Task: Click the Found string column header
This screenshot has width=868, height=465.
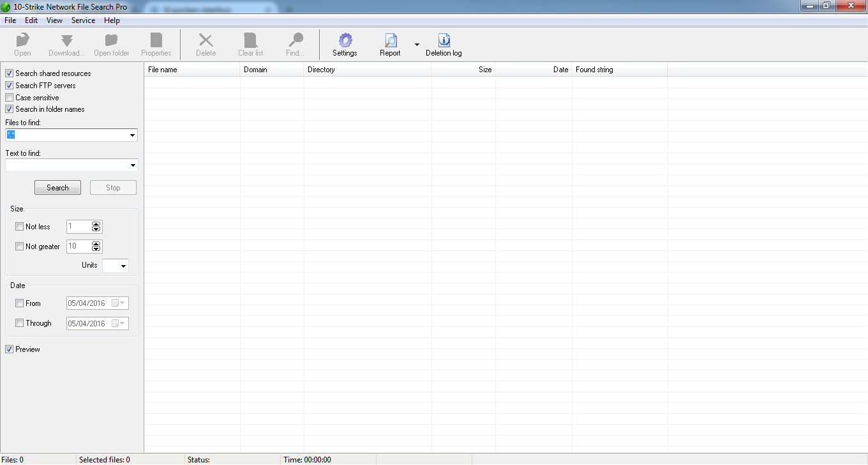Action: (620, 70)
